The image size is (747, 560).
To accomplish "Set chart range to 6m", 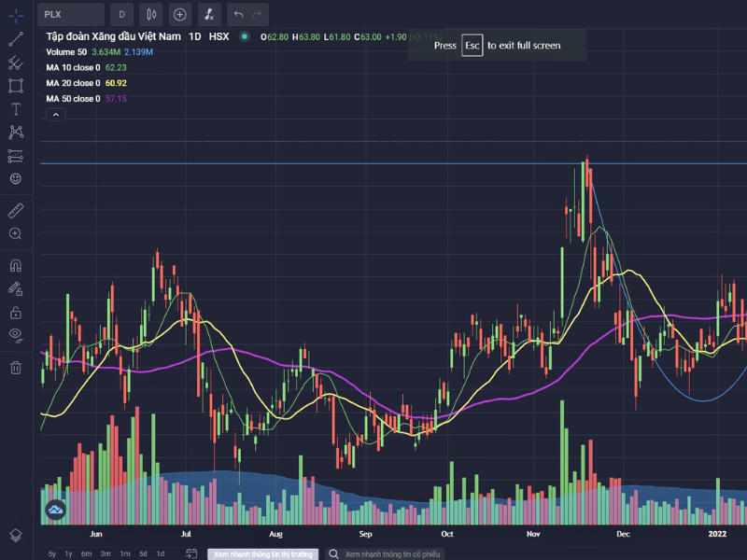I will click(86, 553).
